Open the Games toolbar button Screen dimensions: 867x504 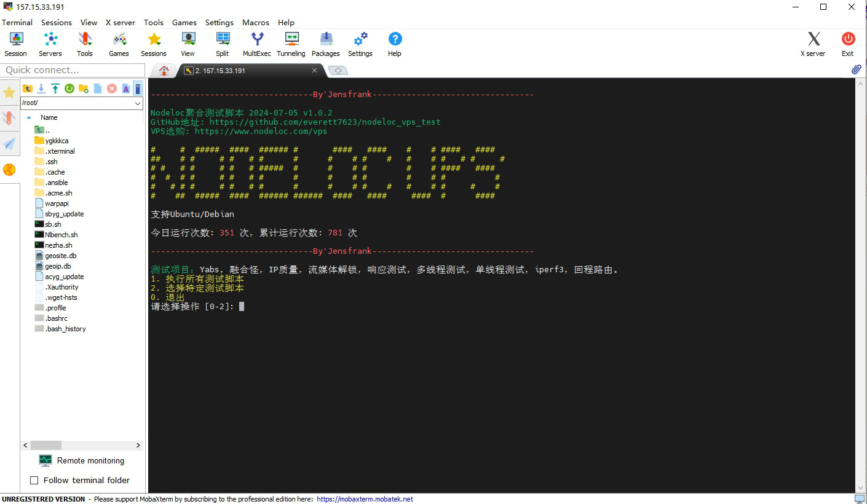pos(119,45)
